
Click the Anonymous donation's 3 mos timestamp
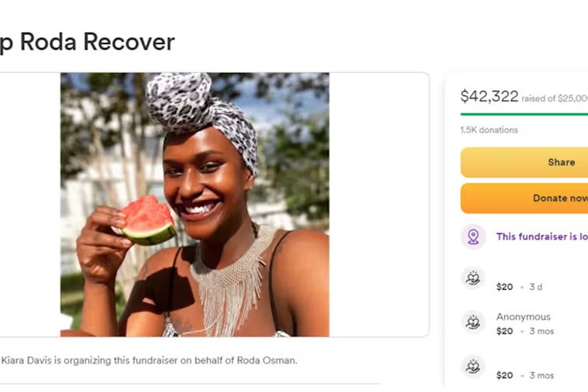click(x=542, y=331)
